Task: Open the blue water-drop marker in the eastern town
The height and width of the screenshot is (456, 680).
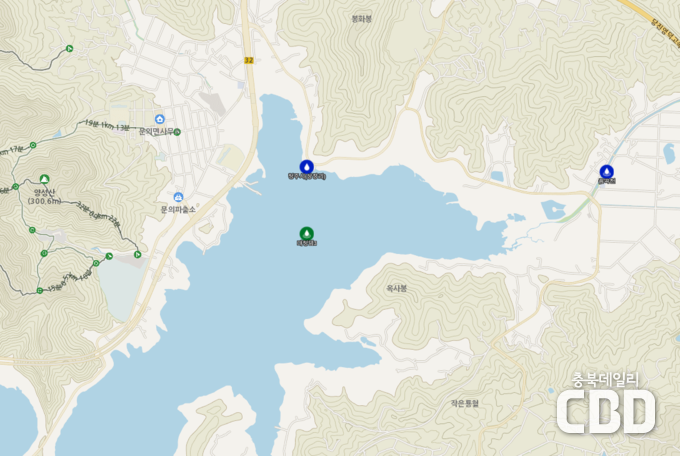Action: (607, 171)
